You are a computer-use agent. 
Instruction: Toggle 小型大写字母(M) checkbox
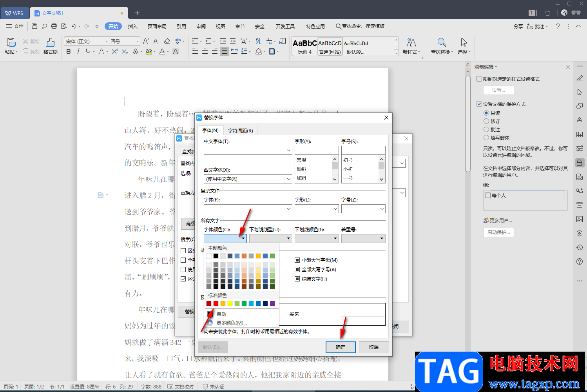click(297, 260)
